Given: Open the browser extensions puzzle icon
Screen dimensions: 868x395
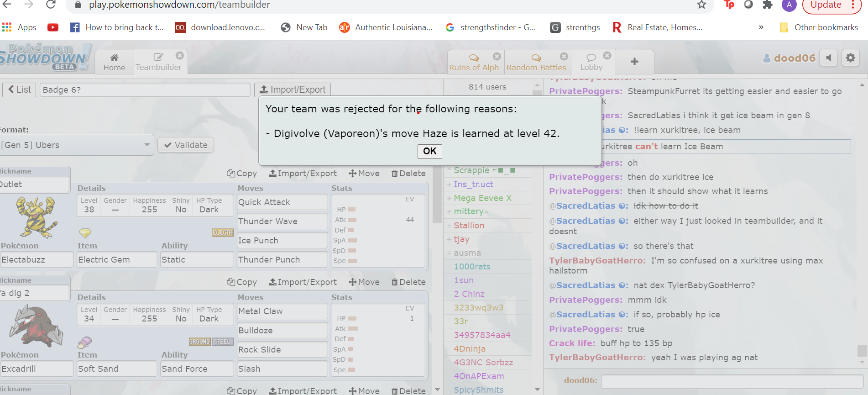Looking at the screenshot, I should (x=768, y=5).
